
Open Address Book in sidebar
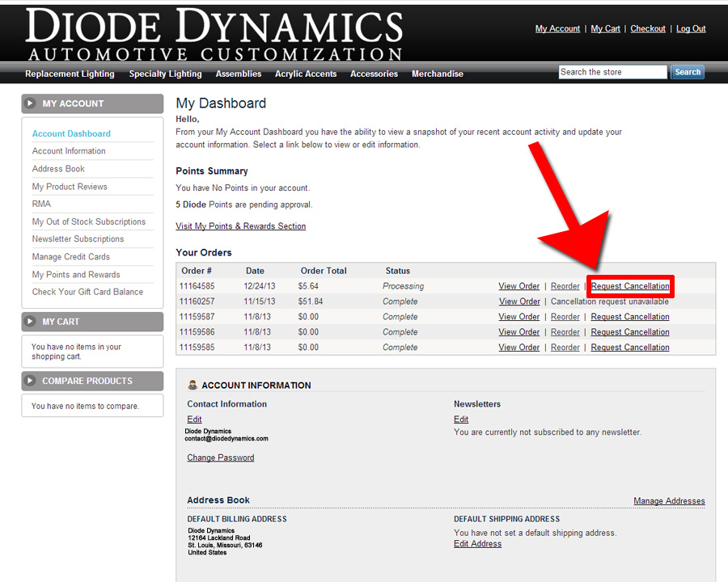[58, 168]
